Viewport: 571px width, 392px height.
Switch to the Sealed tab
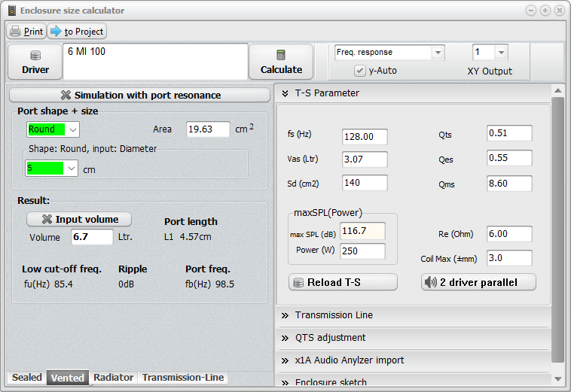26,378
